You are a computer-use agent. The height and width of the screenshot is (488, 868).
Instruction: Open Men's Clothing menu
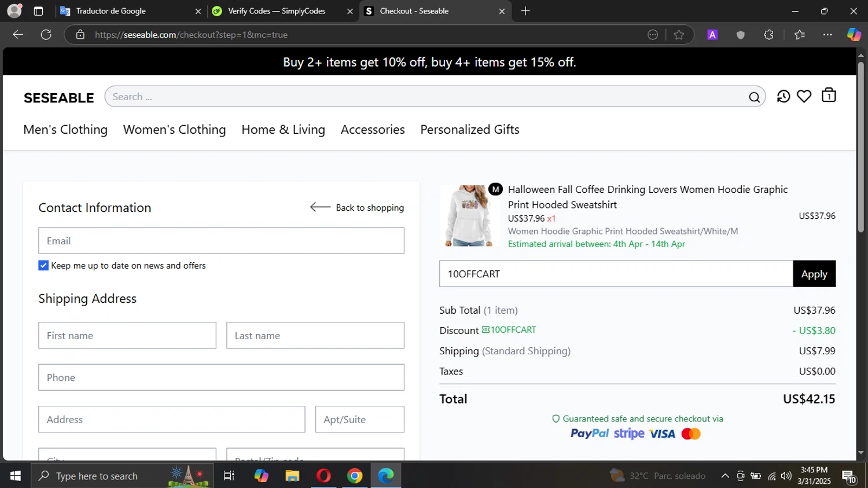tap(65, 130)
